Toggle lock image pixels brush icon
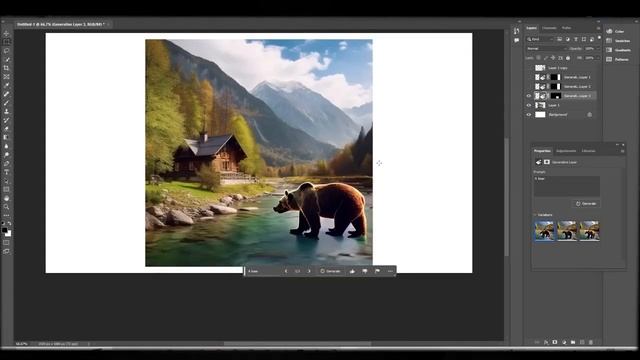The image size is (640, 360). coord(546,58)
